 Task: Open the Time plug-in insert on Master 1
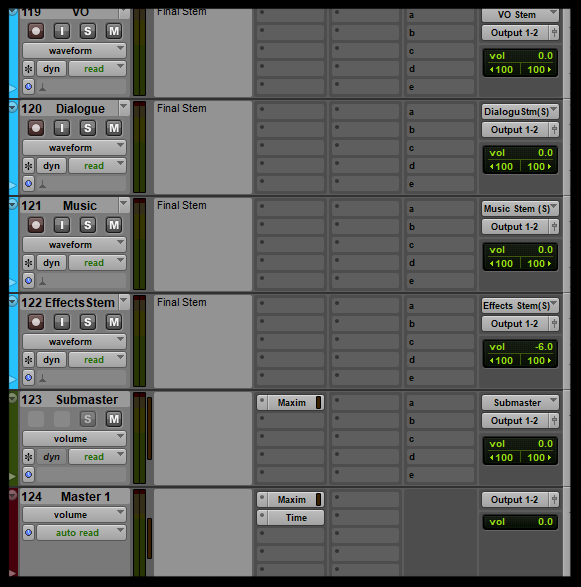[296, 518]
